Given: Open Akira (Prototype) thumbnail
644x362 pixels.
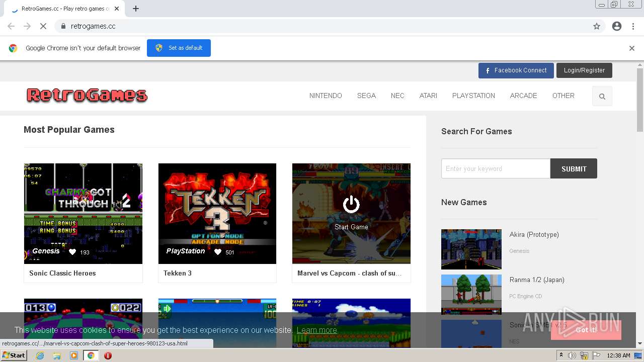Looking at the screenshot, I should click(471, 249).
